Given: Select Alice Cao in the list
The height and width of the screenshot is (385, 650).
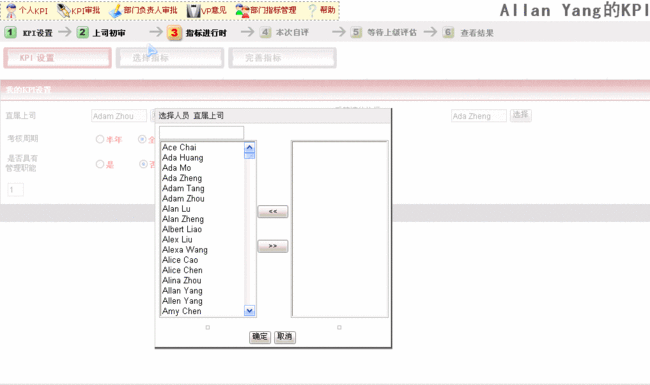Looking at the screenshot, I should point(180,260).
